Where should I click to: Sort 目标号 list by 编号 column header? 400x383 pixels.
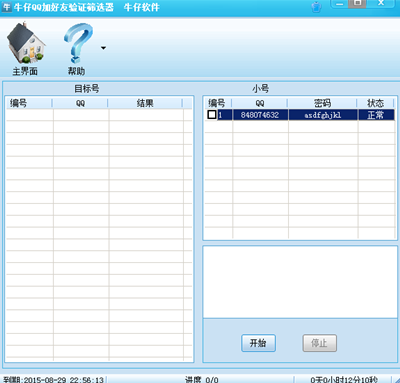[x=29, y=103]
